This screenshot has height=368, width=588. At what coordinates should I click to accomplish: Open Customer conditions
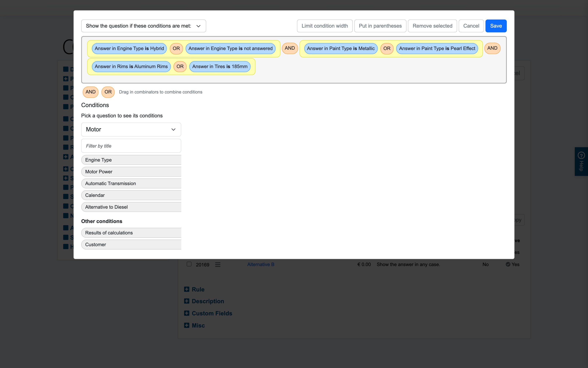[x=131, y=244]
